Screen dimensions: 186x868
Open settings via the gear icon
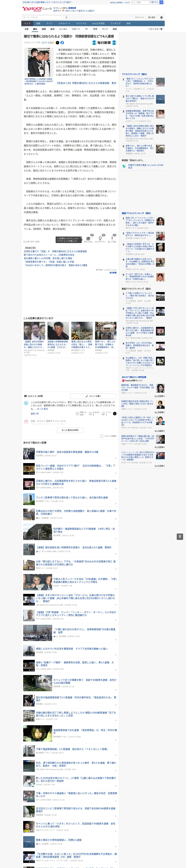click(161, 18)
